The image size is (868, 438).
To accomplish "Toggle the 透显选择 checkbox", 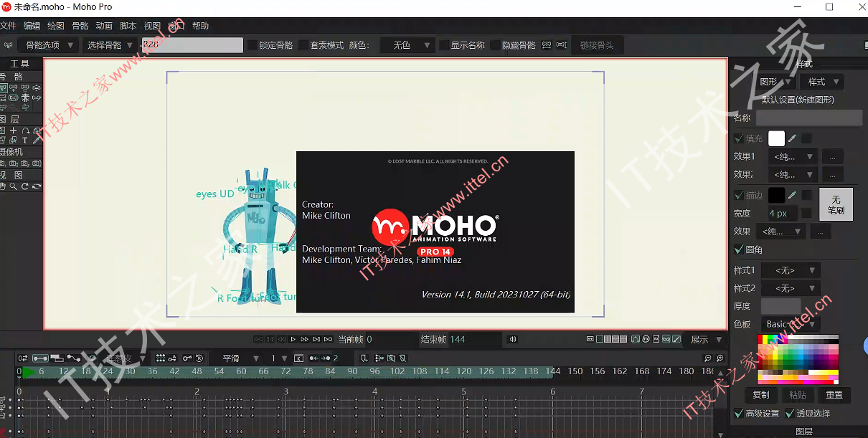I will pyautogui.click(x=790, y=413).
